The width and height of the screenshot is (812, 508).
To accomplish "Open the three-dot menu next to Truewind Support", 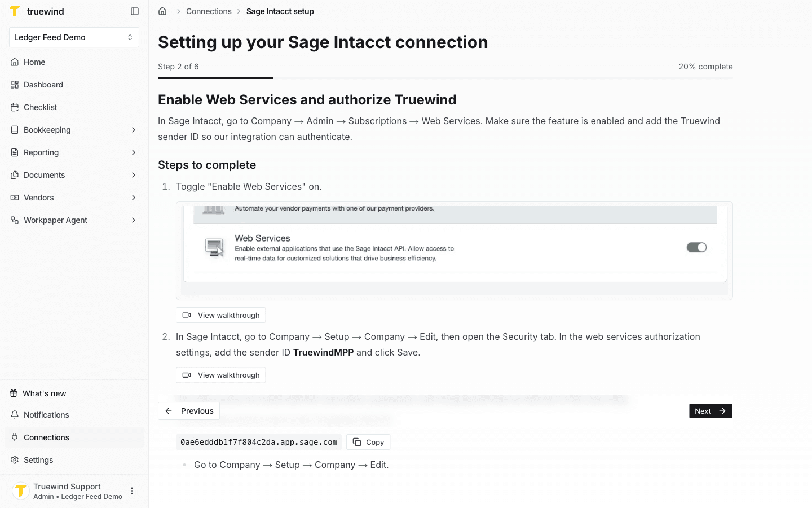I will pos(131,491).
